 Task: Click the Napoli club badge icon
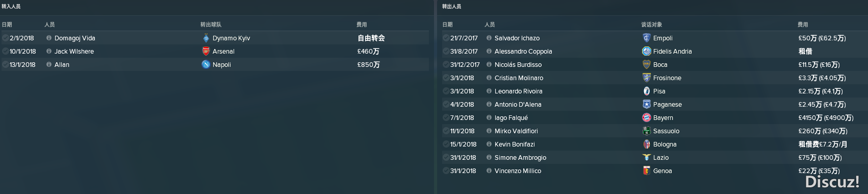[206, 64]
